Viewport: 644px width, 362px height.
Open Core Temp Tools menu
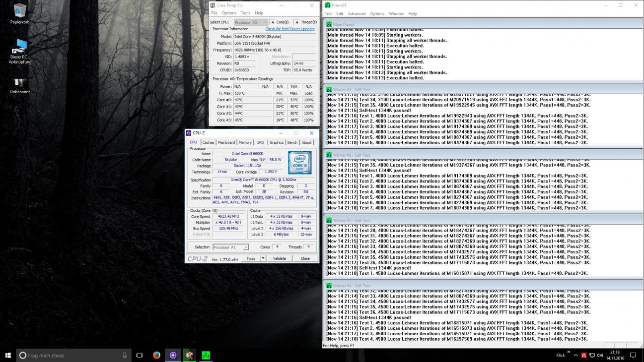[245, 13]
